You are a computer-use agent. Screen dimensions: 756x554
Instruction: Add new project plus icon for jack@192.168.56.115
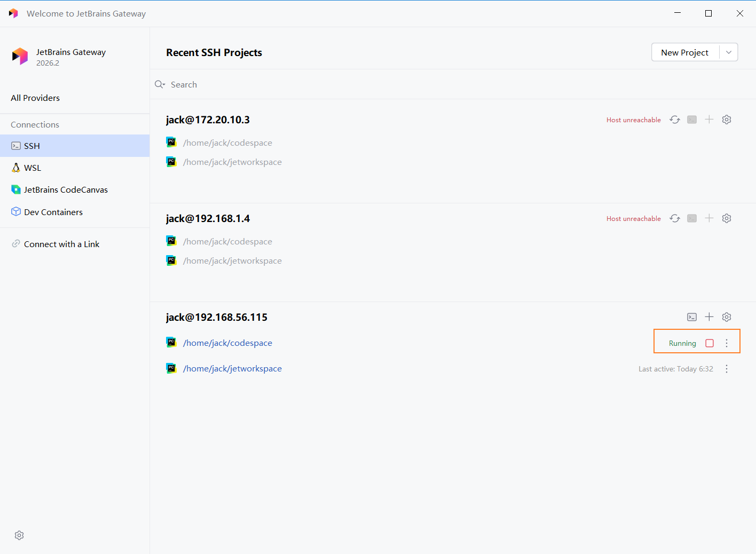[x=709, y=317]
